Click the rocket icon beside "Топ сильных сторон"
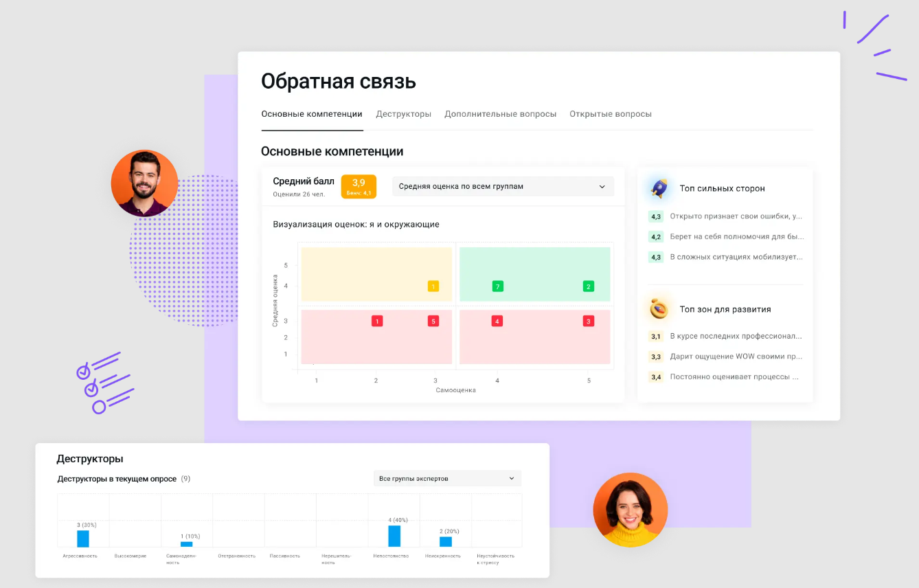This screenshot has width=919, height=588. (x=658, y=188)
